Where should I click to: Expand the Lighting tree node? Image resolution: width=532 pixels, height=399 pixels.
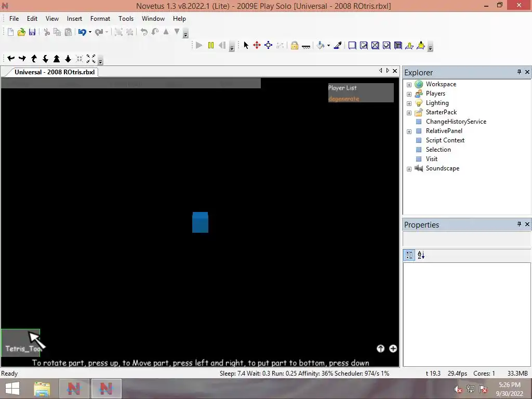coord(409,103)
